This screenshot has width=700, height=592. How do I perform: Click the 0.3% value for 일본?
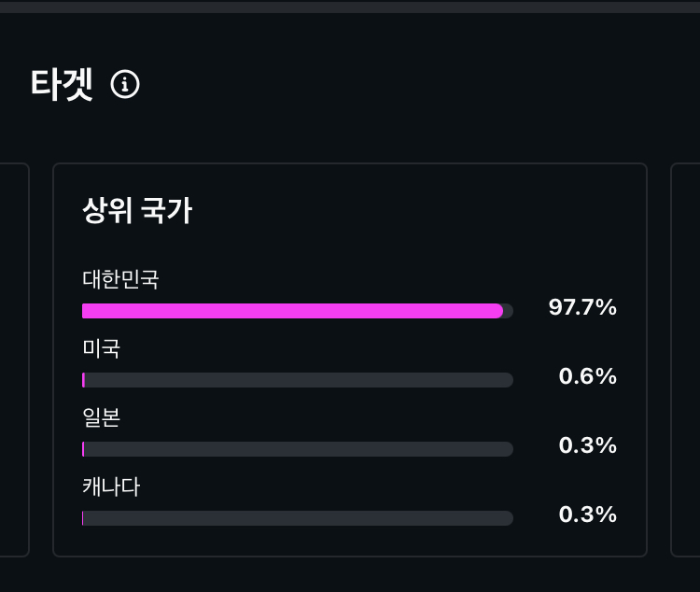coord(587,445)
